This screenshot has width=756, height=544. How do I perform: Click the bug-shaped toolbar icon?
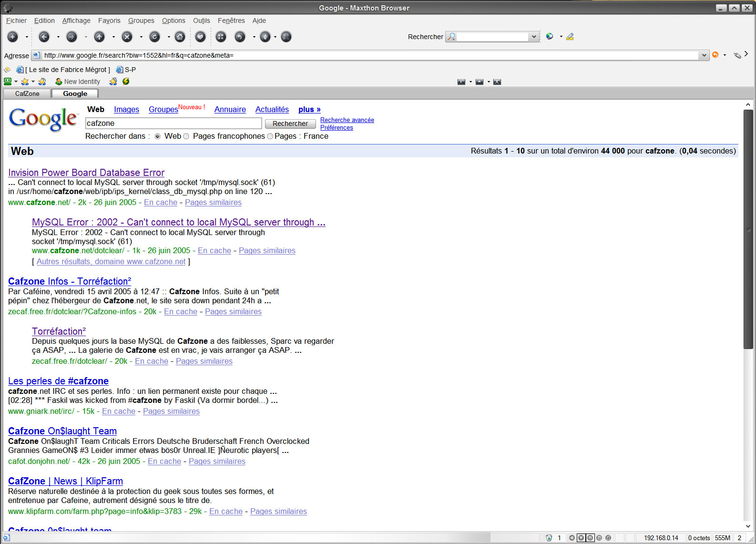point(266,37)
